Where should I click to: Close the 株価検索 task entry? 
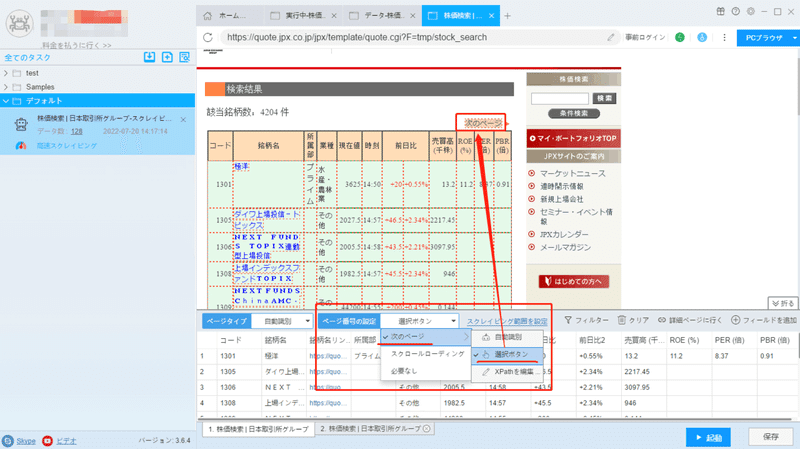click(183, 119)
